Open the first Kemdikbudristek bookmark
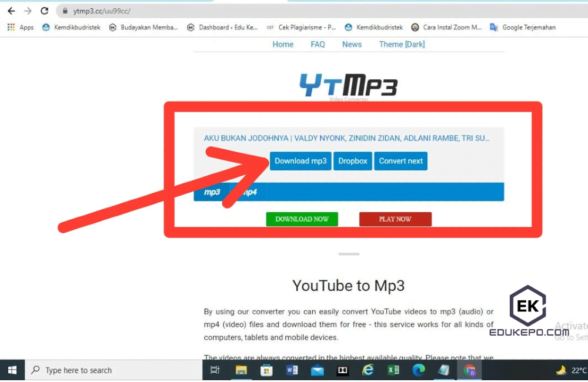This screenshot has height=382, width=588. coord(71,28)
